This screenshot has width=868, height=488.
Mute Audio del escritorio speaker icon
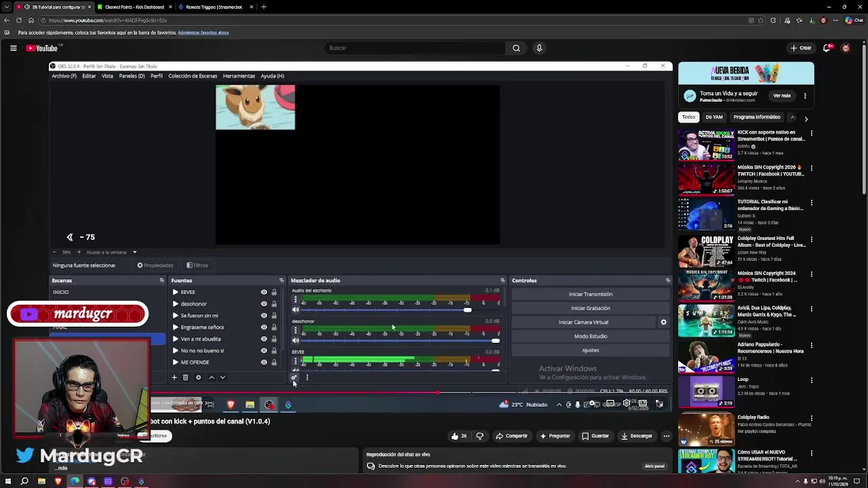coord(295,310)
